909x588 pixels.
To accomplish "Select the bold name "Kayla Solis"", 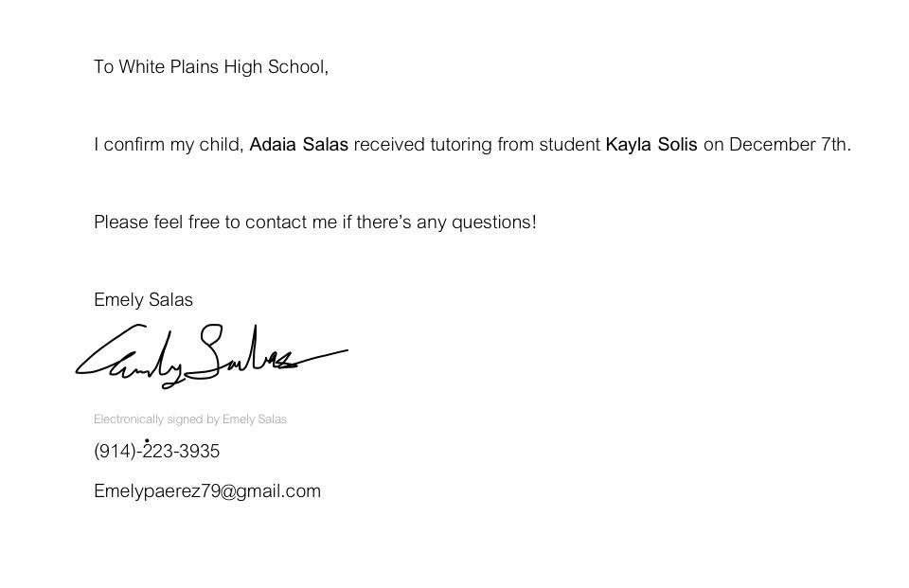I will pos(651,145).
